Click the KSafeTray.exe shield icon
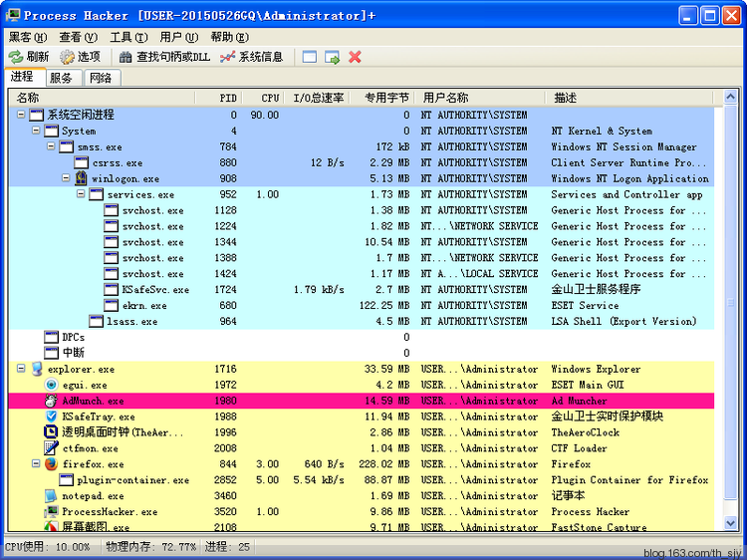This screenshot has height=560, width=747. (x=51, y=417)
